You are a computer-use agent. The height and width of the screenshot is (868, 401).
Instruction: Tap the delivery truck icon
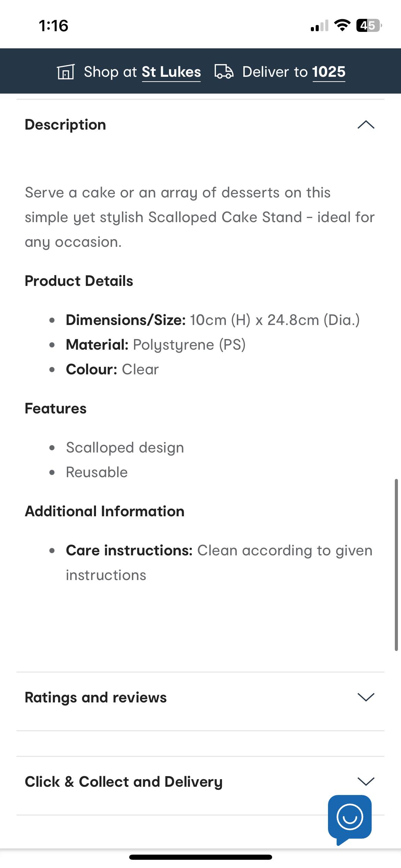[224, 72]
